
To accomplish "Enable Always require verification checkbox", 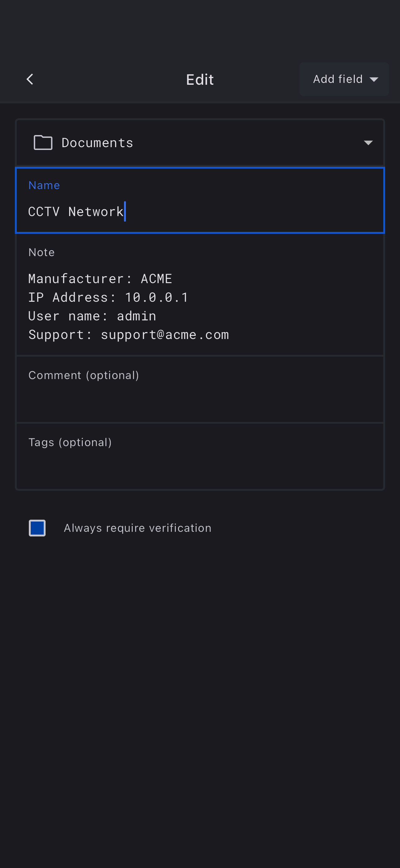I will pyautogui.click(x=37, y=528).
